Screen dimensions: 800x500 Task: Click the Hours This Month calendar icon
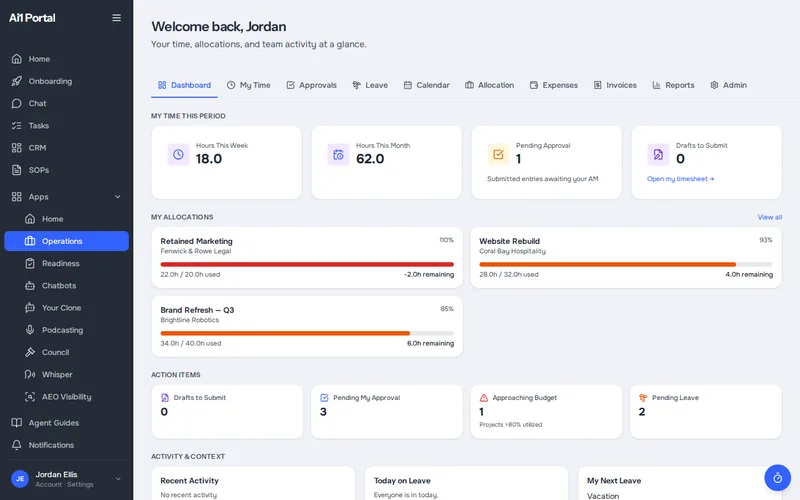[x=338, y=154]
